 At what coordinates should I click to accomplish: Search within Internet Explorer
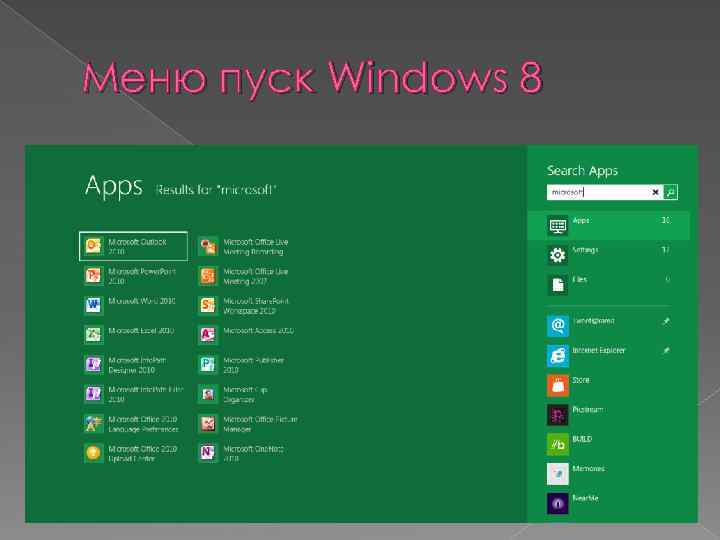tap(609, 355)
